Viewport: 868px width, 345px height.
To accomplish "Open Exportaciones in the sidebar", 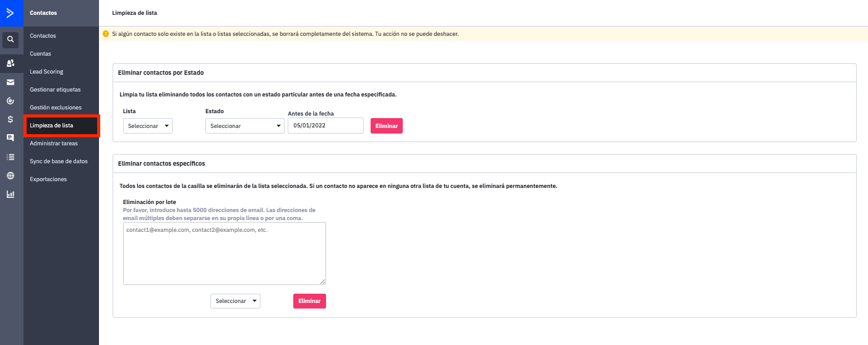I will coord(48,179).
